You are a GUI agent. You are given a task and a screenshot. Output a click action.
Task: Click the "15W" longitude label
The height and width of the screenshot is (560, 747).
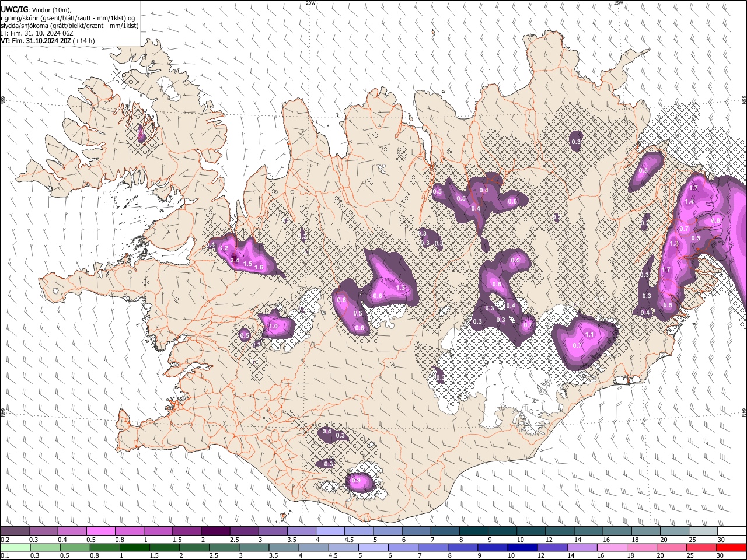(x=618, y=3)
